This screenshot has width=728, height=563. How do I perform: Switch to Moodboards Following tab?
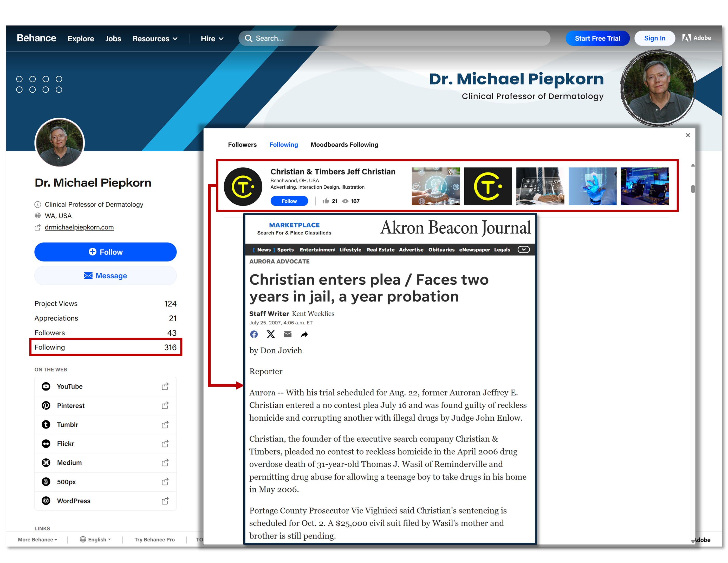(344, 144)
